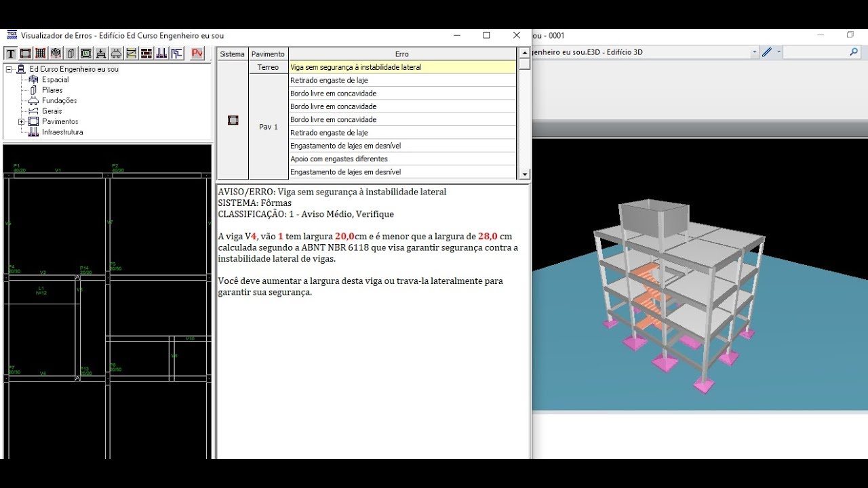Select the text 'T' tool icon

(11, 54)
